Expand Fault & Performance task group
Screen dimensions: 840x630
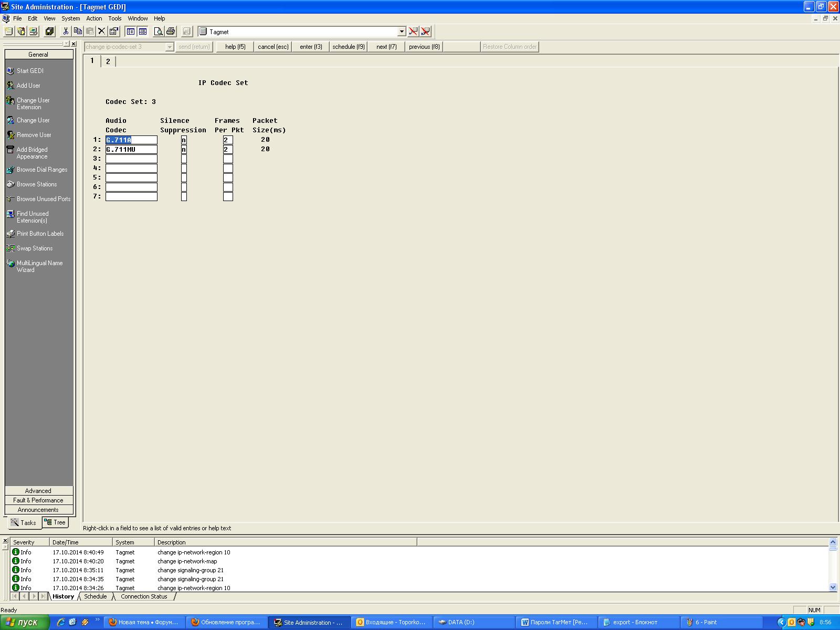coord(39,500)
